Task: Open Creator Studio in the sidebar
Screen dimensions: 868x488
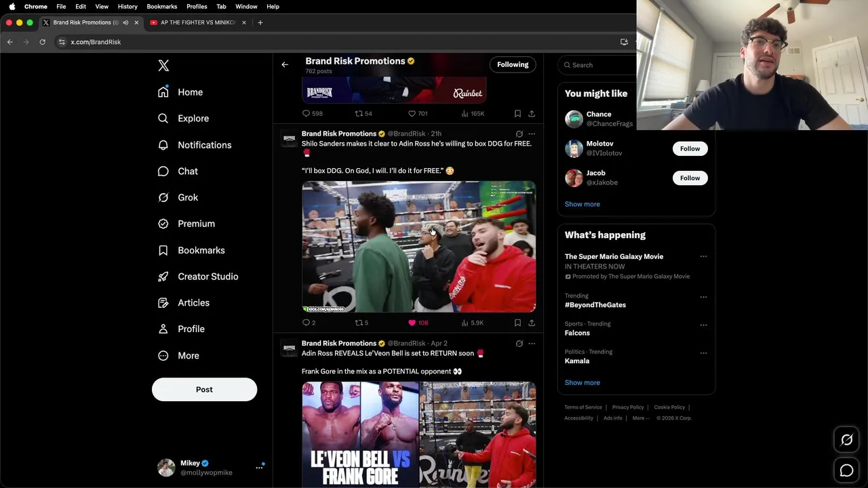Action: [198, 277]
